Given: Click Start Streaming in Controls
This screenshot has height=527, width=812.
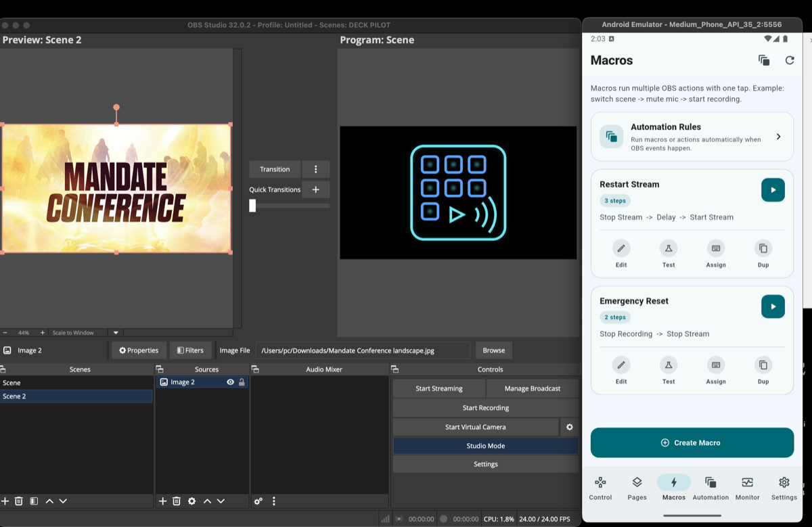Looking at the screenshot, I should coord(438,388).
